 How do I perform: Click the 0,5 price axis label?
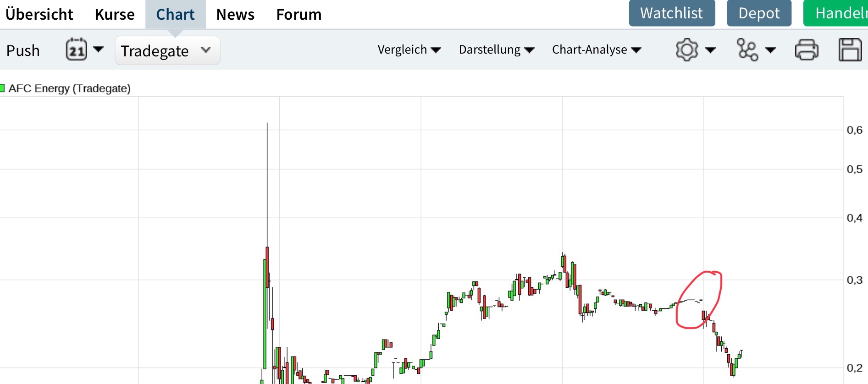click(855, 169)
